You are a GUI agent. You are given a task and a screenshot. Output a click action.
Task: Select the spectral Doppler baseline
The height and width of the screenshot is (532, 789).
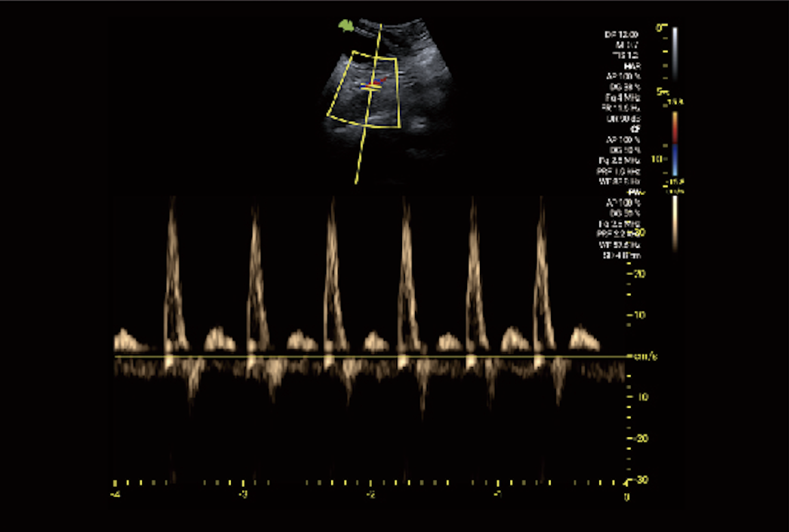point(369,356)
